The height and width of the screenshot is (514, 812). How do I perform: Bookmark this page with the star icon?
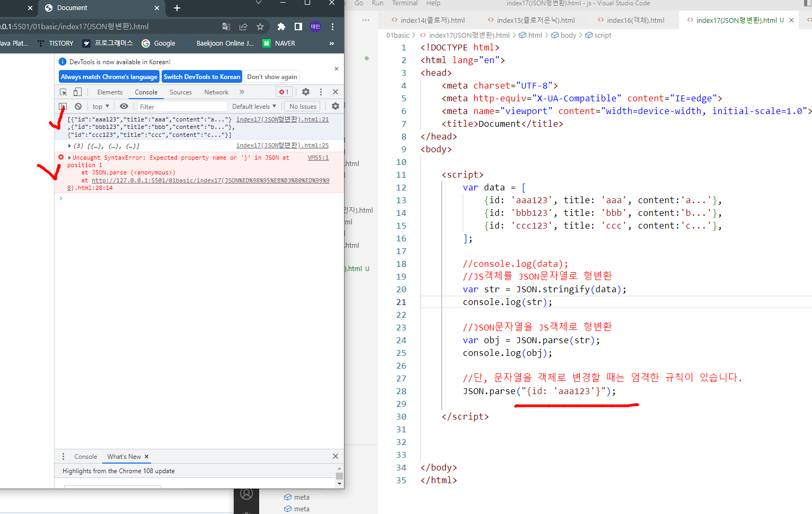pos(260,27)
